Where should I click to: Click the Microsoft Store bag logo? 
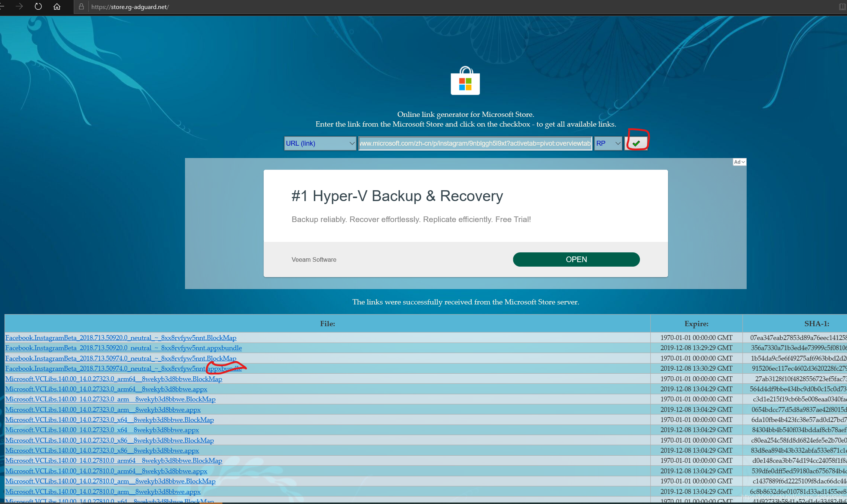coord(465,81)
